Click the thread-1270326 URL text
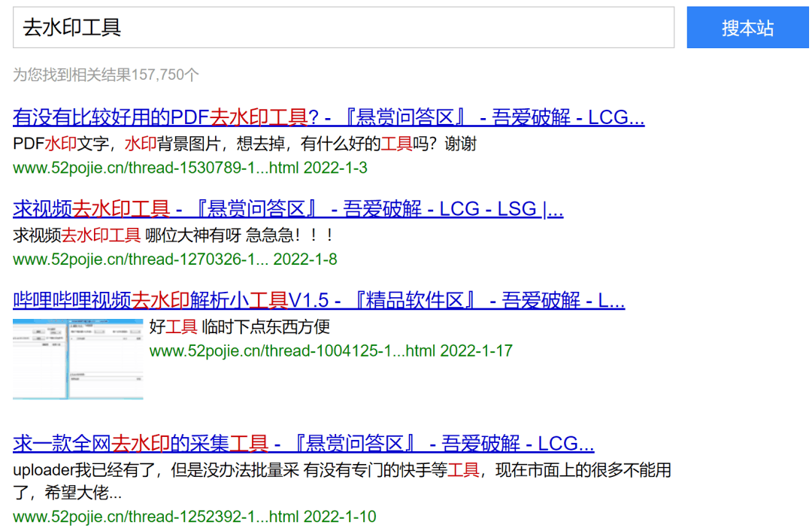Viewport: 812px width, 531px height. click(175, 259)
